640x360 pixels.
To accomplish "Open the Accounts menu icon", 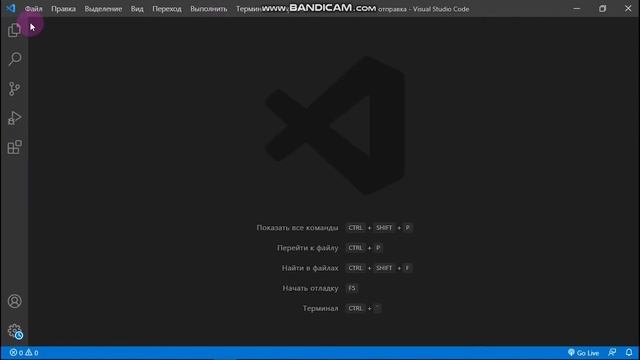I will tap(14, 301).
